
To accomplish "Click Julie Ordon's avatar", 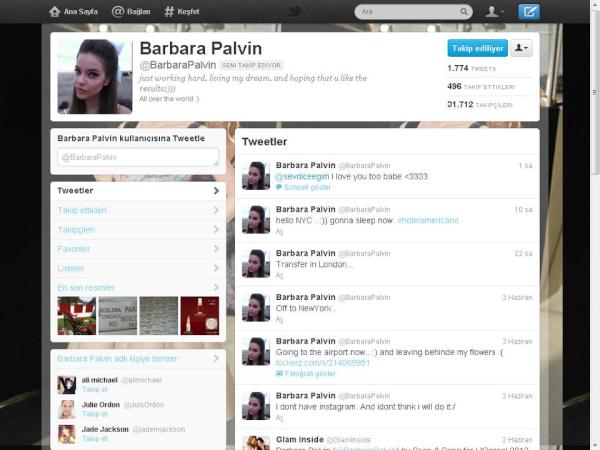I will 67,409.
